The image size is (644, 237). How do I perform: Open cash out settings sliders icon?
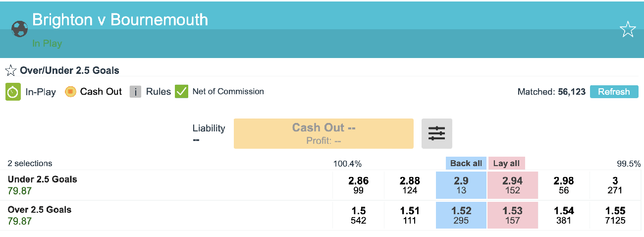pos(436,133)
